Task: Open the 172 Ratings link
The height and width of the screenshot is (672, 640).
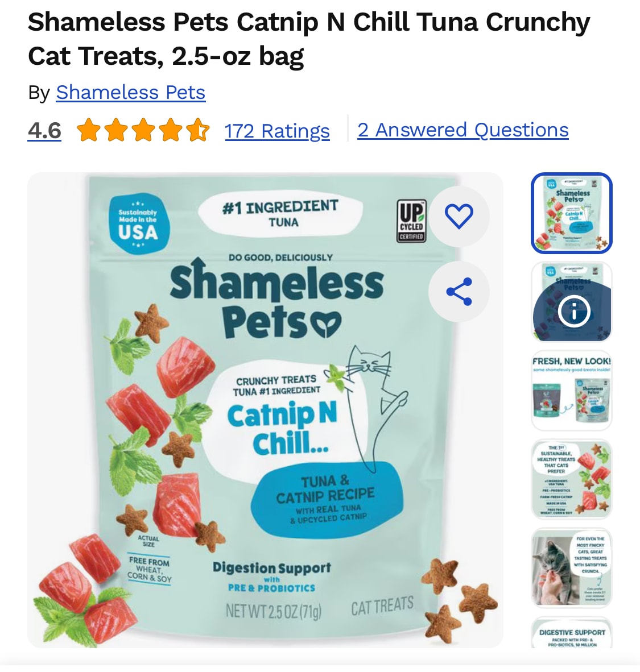Action: [x=277, y=131]
